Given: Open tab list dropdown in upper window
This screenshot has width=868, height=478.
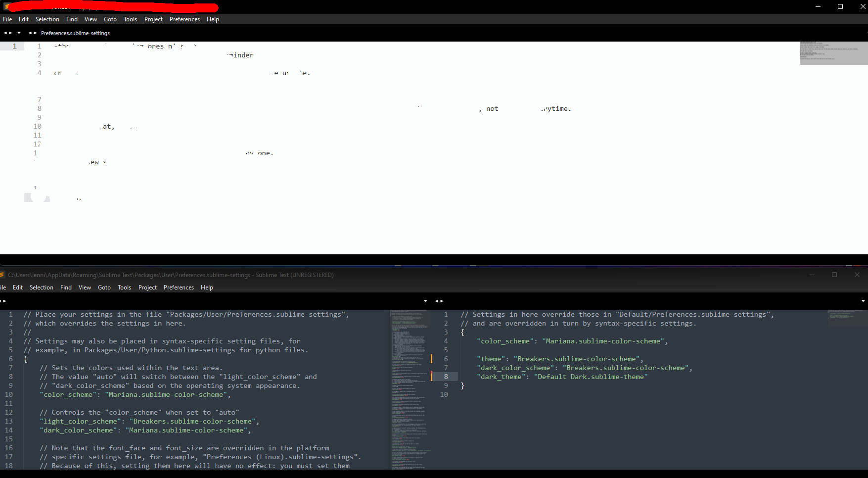Looking at the screenshot, I should coord(19,33).
